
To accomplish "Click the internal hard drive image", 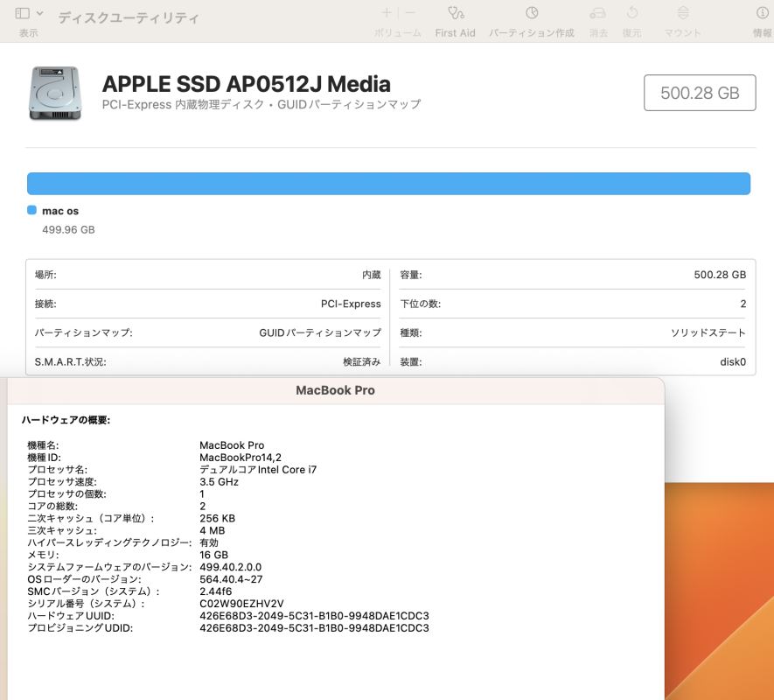I will (54, 93).
